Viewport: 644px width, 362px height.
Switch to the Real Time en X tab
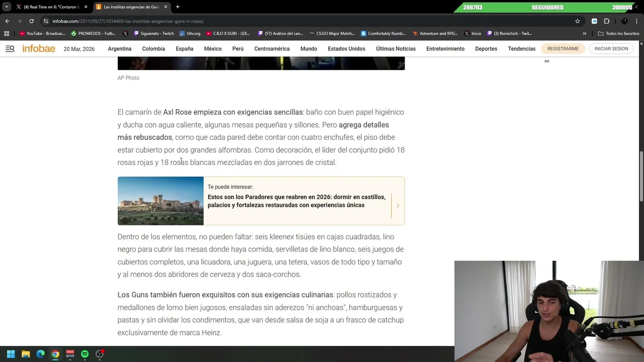[x=52, y=7]
